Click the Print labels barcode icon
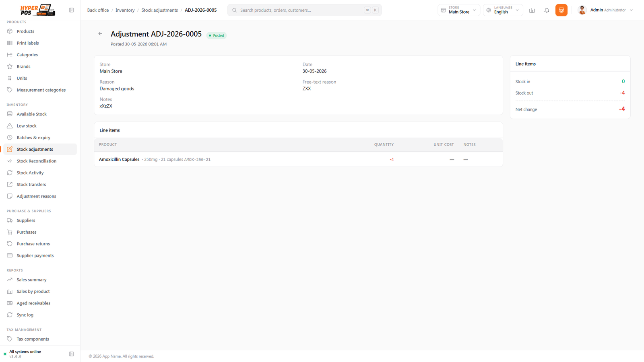 coord(10,43)
